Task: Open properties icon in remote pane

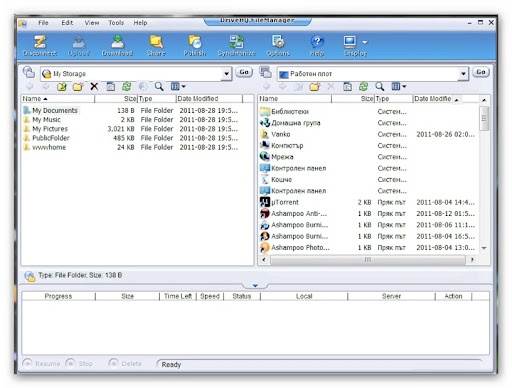Action: click(110, 87)
